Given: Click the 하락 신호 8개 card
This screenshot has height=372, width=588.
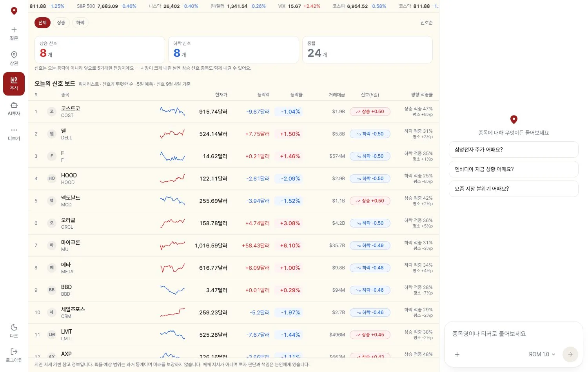Looking at the screenshot, I should click(234, 50).
